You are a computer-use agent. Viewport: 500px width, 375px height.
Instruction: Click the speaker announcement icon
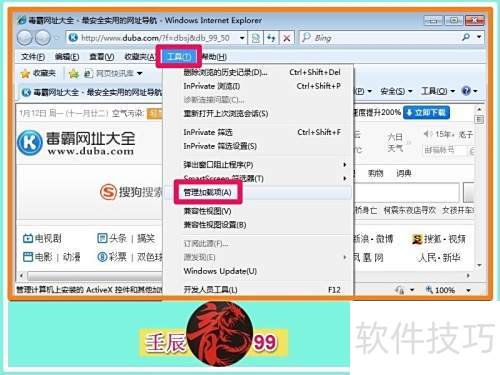click(428, 134)
